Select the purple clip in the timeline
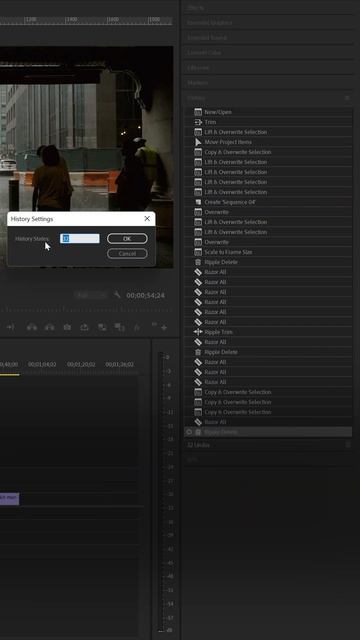The height and width of the screenshot is (640, 360). tap(9, 498)
